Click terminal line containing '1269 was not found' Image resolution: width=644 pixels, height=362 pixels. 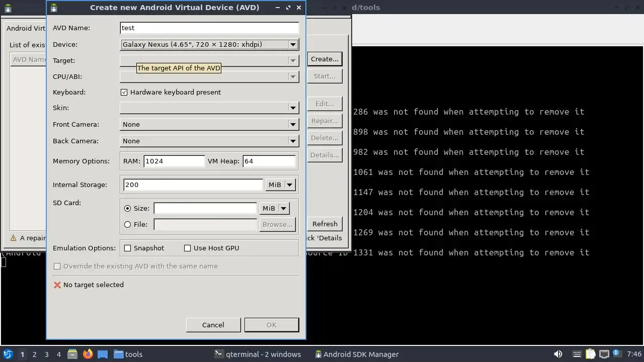(471, 232)
